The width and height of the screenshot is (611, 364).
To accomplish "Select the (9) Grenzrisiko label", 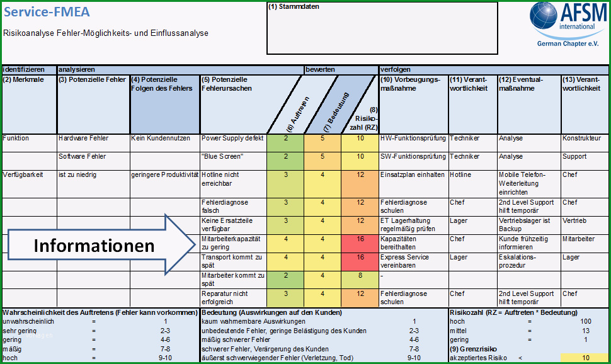I will [474, 349].
